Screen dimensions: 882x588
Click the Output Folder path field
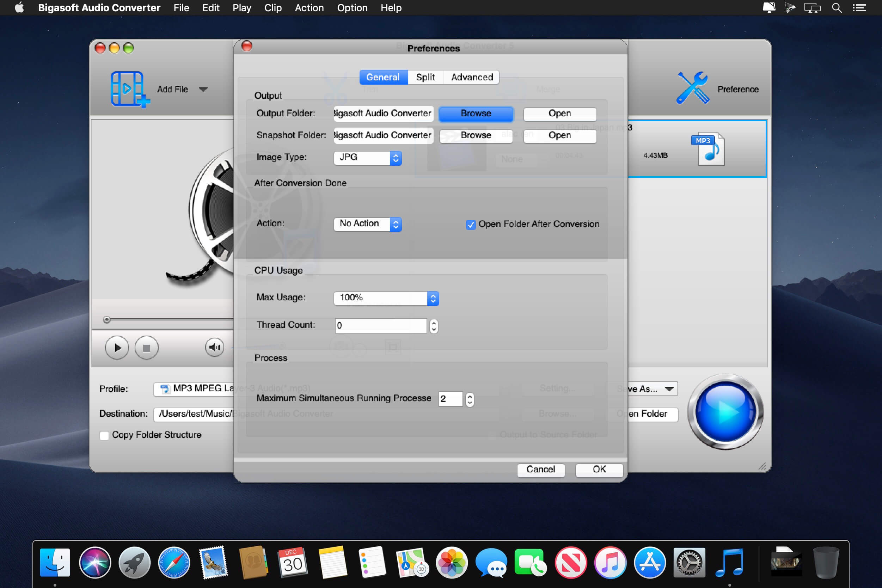click(384, 114)
